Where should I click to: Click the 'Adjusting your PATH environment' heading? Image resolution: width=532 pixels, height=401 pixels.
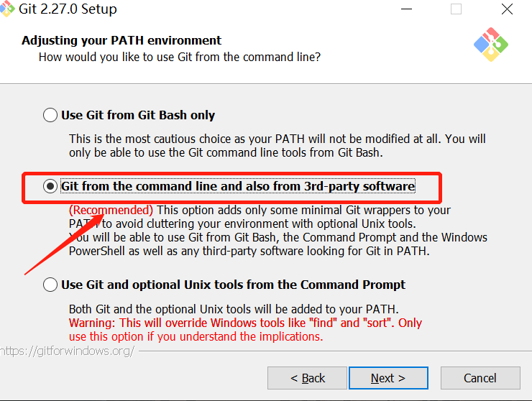point(121,40)
